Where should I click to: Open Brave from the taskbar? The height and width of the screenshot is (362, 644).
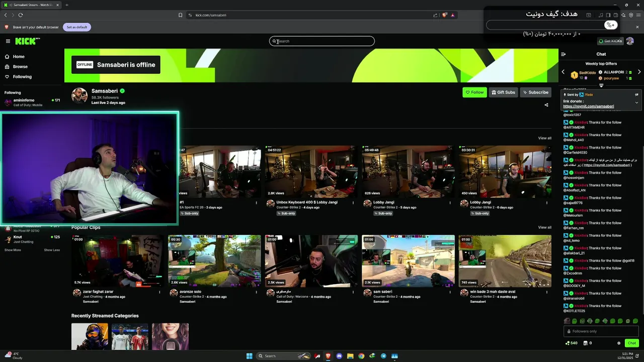328,356
